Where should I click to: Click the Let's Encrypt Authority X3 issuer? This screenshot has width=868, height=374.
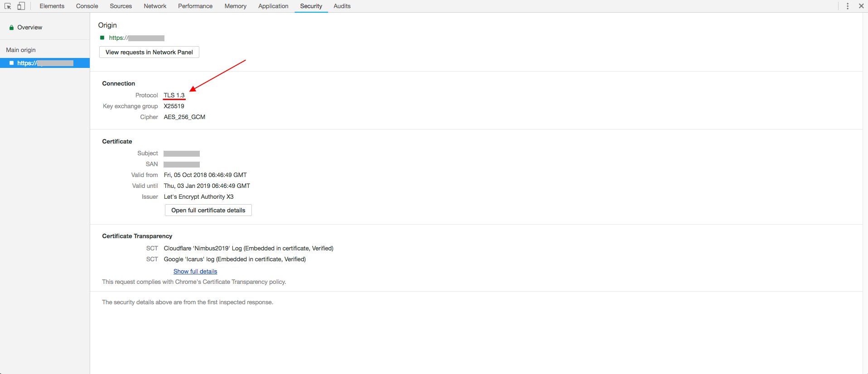click(198, 197)
